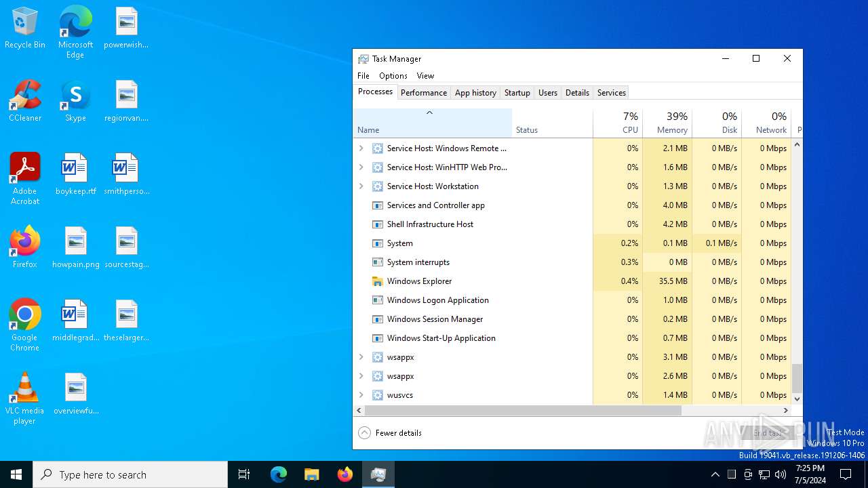Switch to the Details tab
This screenshot has width=868, height=488.
[x=577, y=93]
